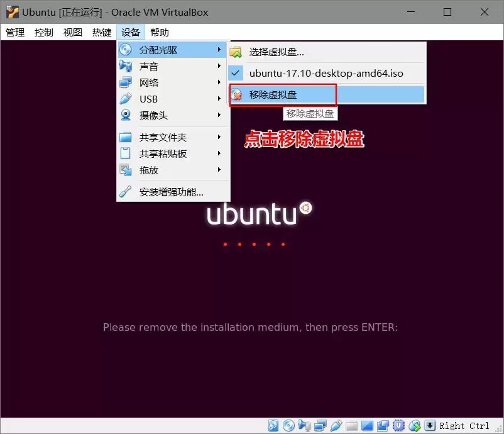Click the display status icon in status bar

click(366, 425)
